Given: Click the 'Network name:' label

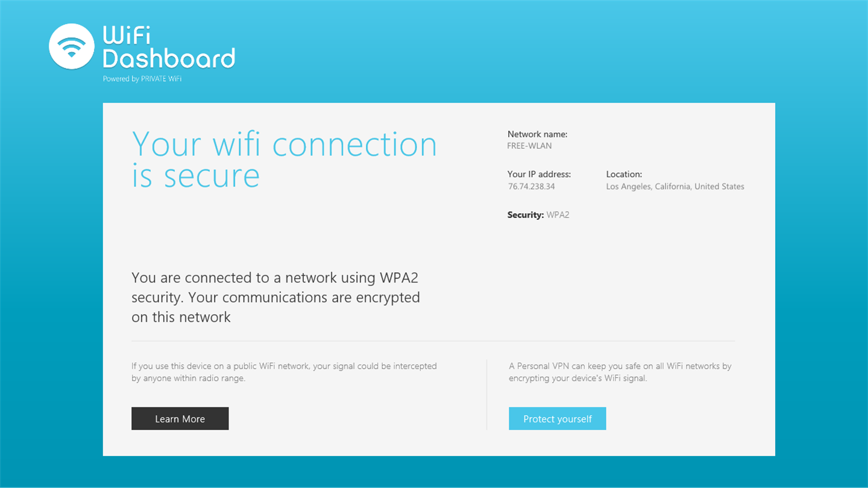Looking at the screenshot, I should point(537,134).
